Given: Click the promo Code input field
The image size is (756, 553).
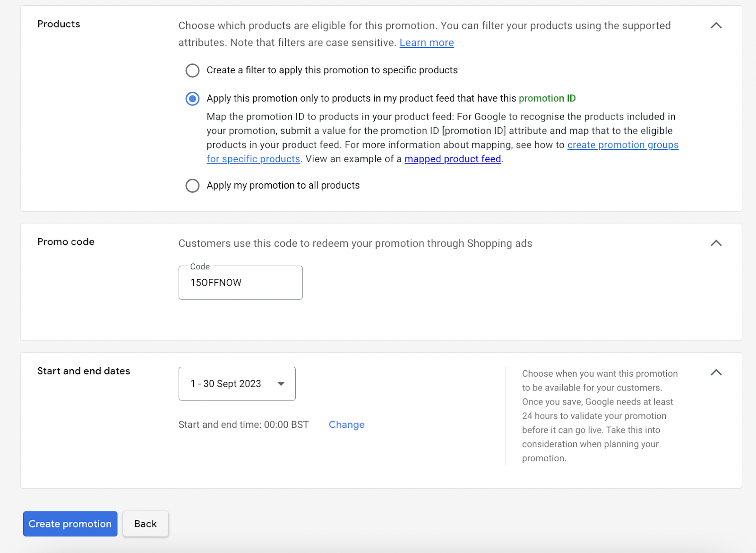Looking at the screenshot, I should (x=241, y=283).
